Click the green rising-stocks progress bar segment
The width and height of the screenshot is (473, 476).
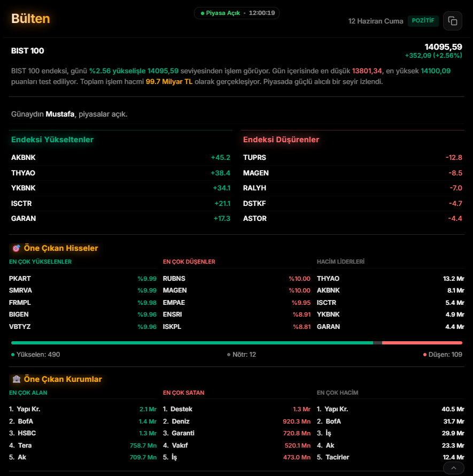click(192, 343)
